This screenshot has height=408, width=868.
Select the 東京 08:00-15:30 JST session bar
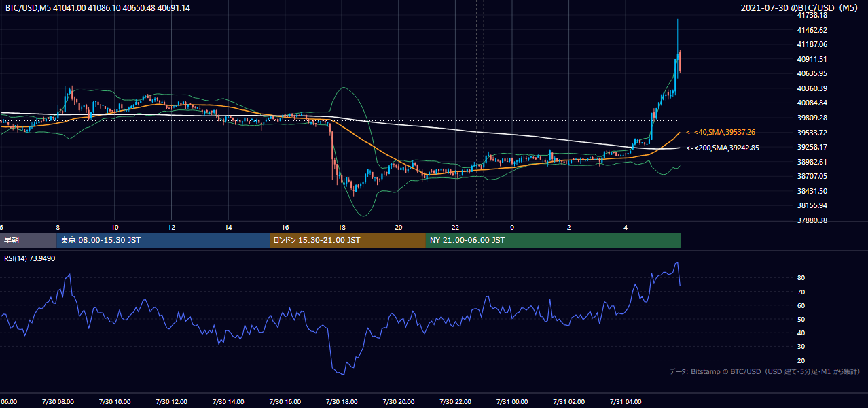[164, 240]
